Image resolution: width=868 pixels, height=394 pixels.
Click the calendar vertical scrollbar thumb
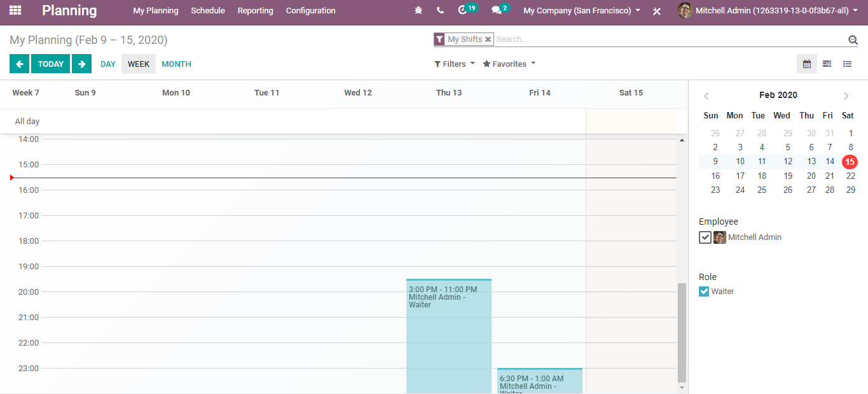point(682,332)
